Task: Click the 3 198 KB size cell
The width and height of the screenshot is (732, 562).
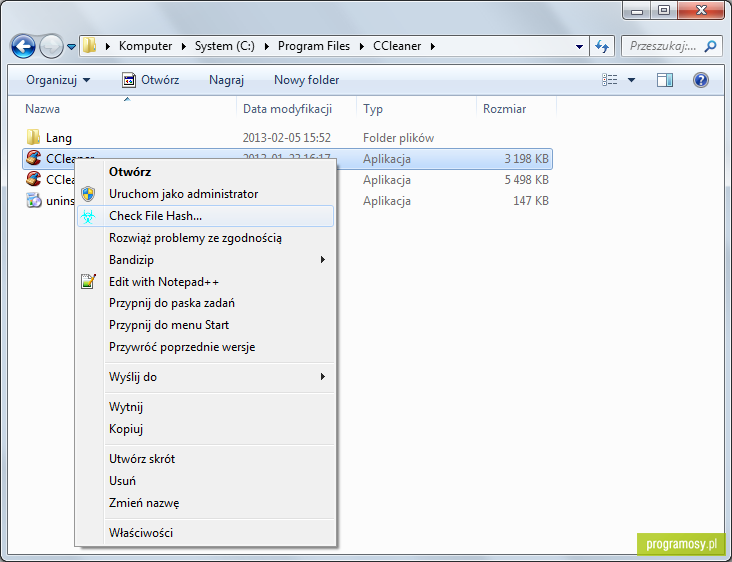Action: [x=526, y=159]
